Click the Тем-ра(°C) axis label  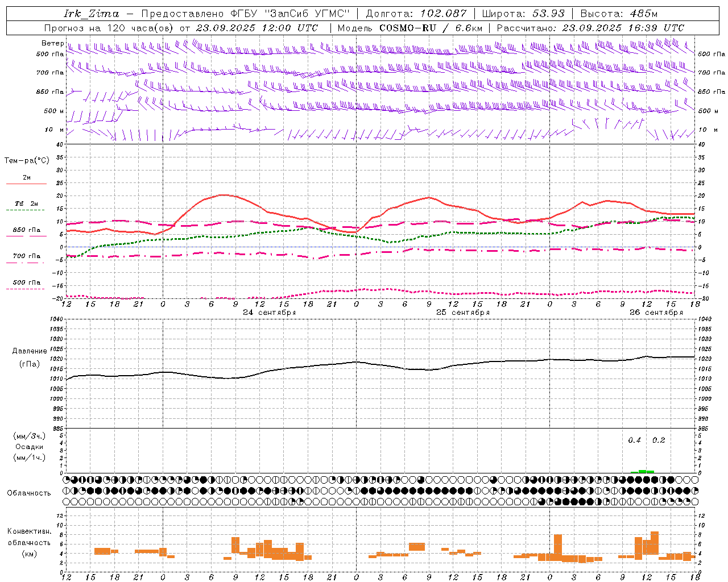pos(27,161)
